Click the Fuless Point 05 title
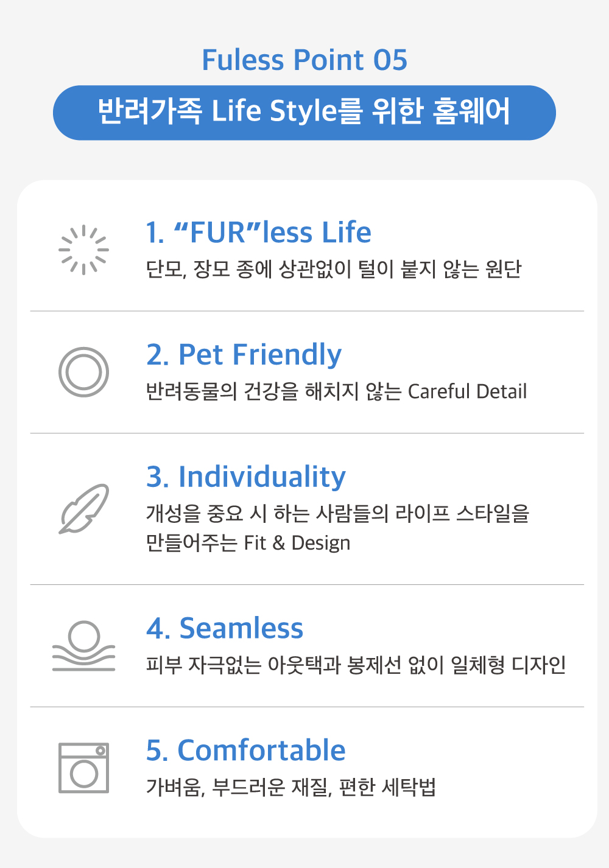609x868 pixels. [304, 60]
